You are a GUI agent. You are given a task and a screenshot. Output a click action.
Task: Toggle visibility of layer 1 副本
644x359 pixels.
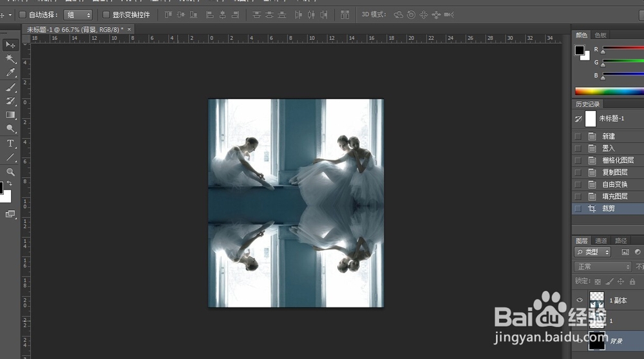580,300
